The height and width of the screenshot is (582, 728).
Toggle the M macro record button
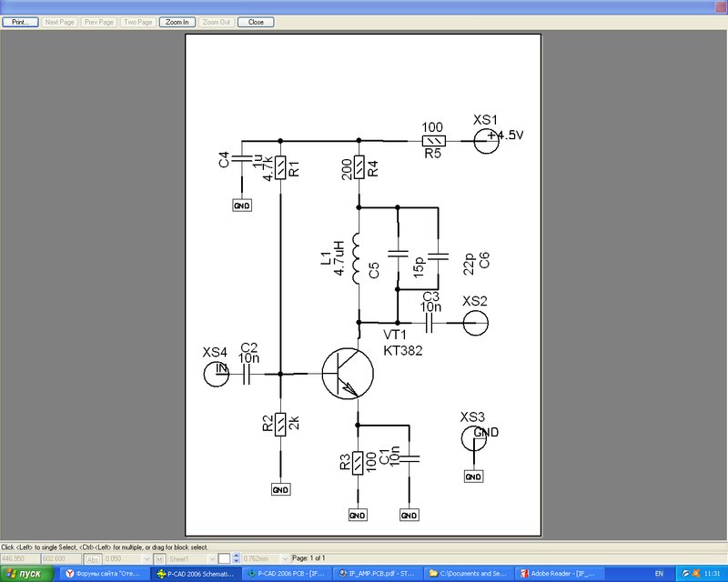[159, 558]
